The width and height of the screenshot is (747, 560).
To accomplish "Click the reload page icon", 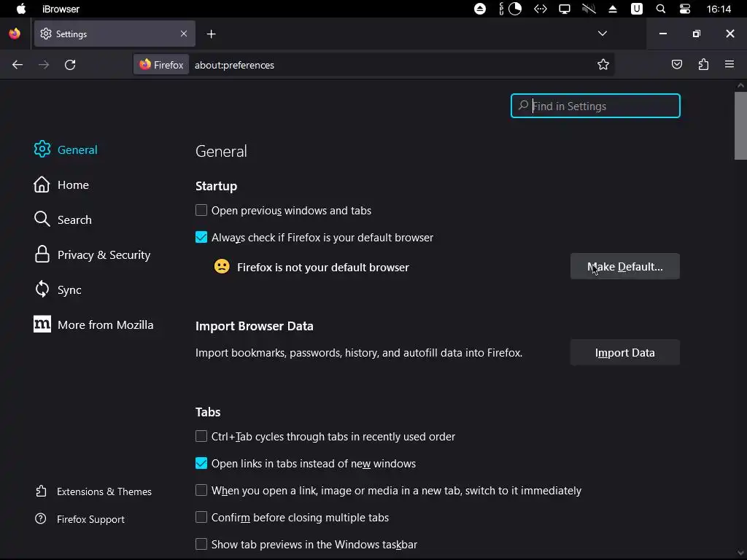I will [x=70, y=65].
